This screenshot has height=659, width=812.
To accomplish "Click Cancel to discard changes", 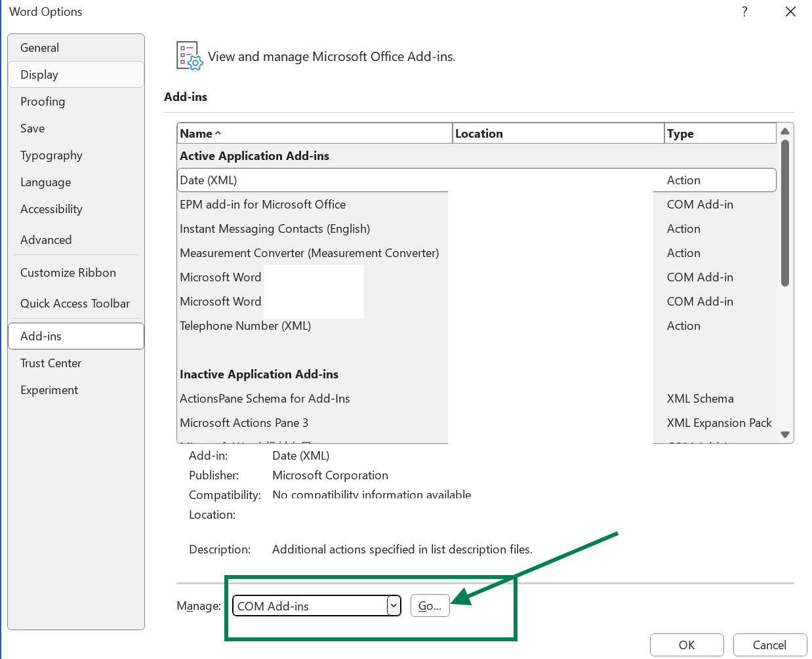I will pos(770,645).
